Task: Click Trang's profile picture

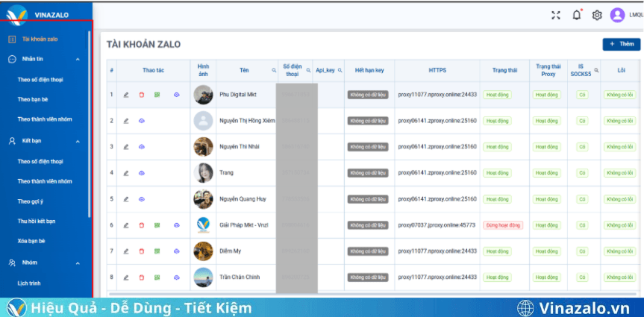Action: pos(203,173)
